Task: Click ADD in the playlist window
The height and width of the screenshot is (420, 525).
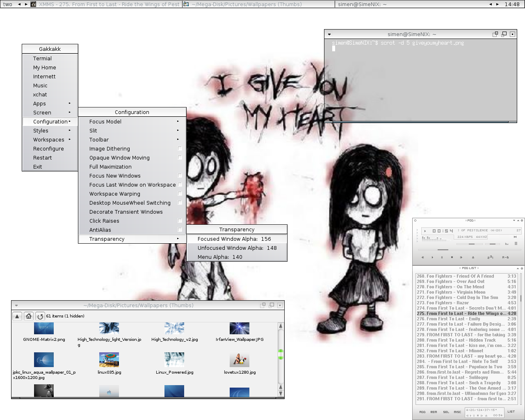Action: pyautogui.click(x=422, y=412)
